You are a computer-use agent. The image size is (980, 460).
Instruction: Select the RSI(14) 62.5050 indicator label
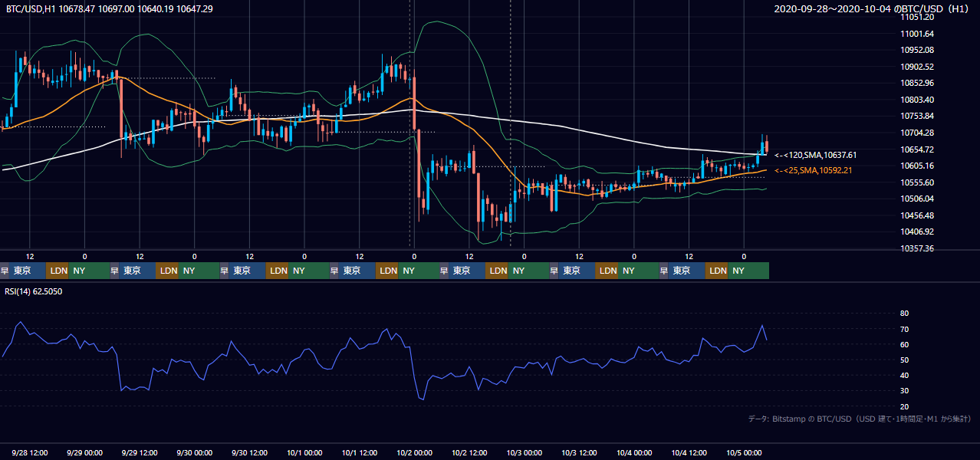tap(35, 291)
